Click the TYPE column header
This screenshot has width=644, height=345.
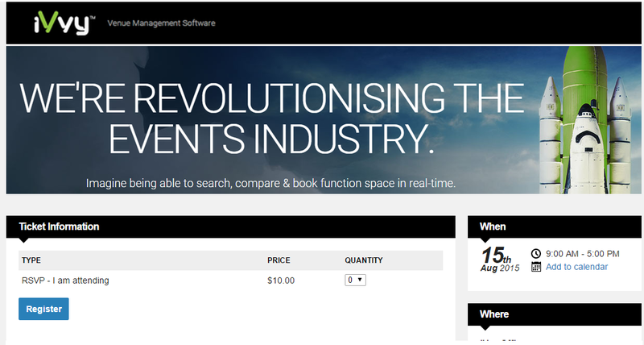coord(31,260)
